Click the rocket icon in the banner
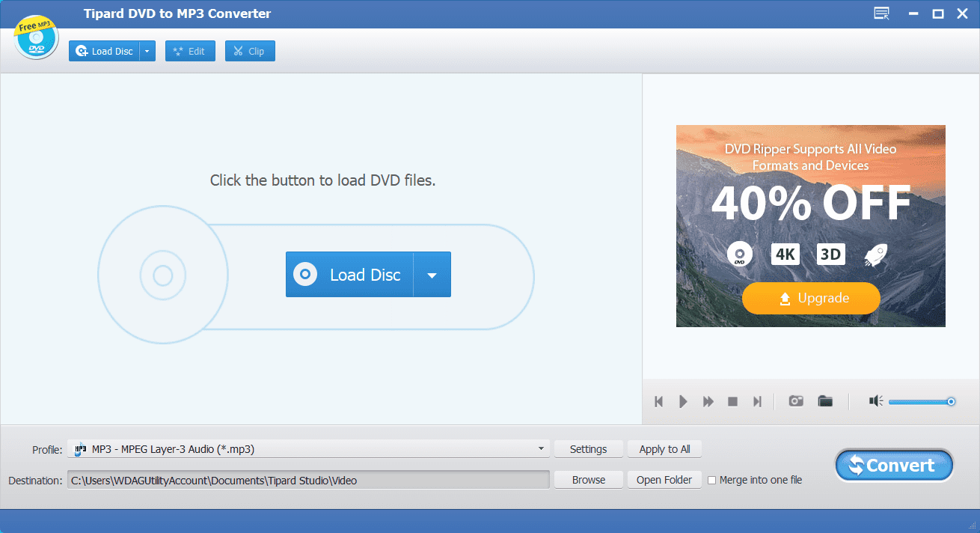The height and width of the screenshot is (533, 980). coord(876,255)
